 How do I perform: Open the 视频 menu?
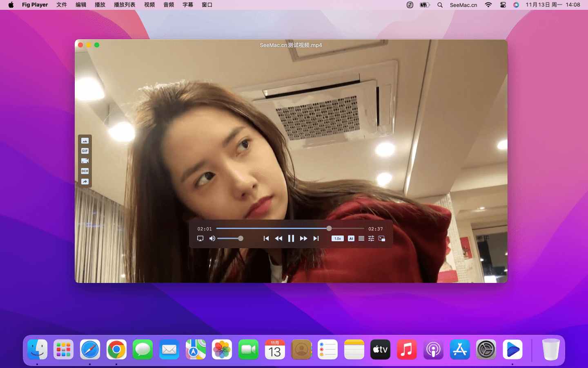[x=149, y=5]
